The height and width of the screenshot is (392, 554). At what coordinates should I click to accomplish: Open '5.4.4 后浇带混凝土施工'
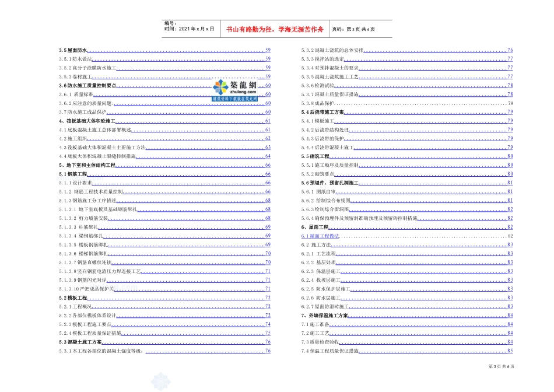407,148
